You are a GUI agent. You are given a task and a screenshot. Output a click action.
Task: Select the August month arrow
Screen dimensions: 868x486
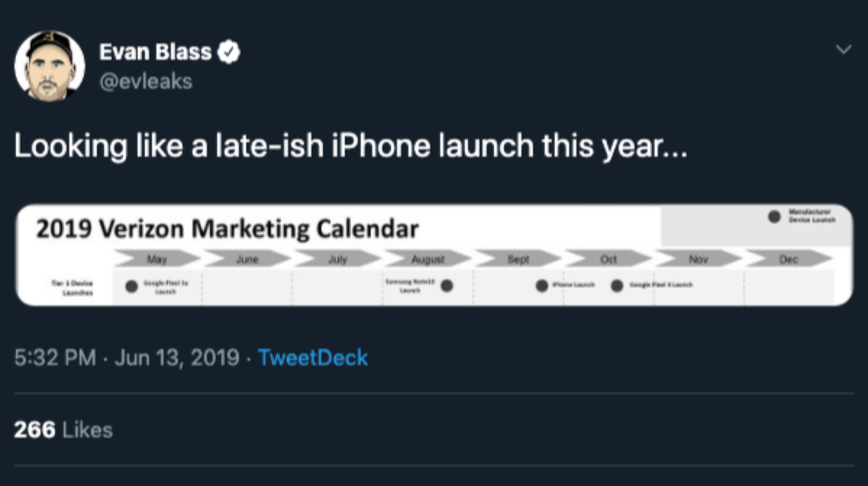428,259
